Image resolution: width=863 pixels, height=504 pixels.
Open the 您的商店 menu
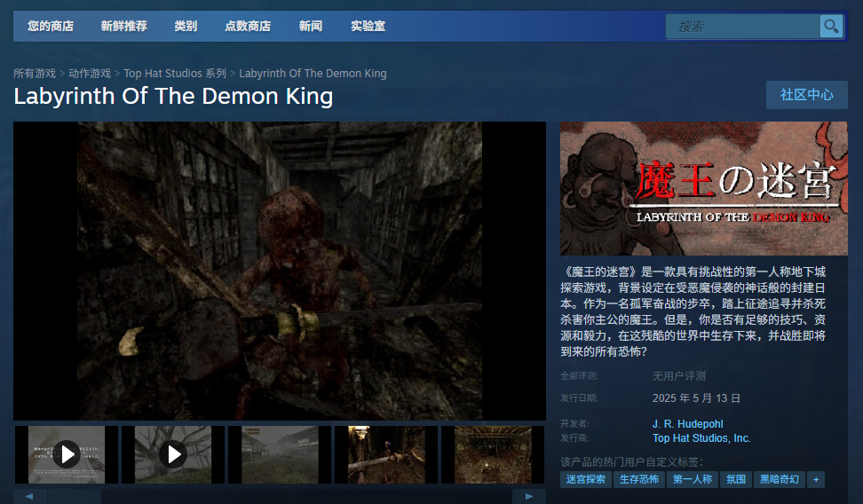51,27
